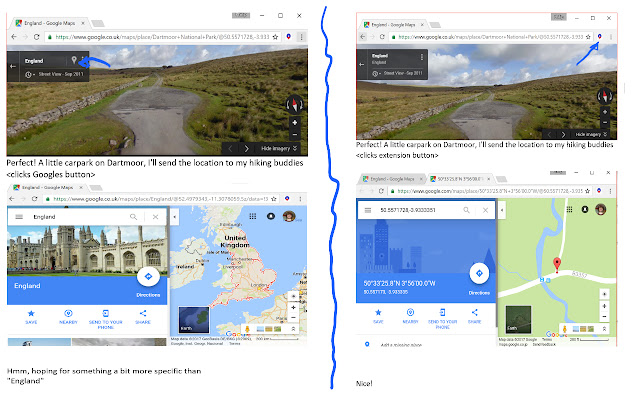Collapse imagery chevron in top-left Street View
The image size is (640, 400).
pyautogui.click(x=295, y=149)
